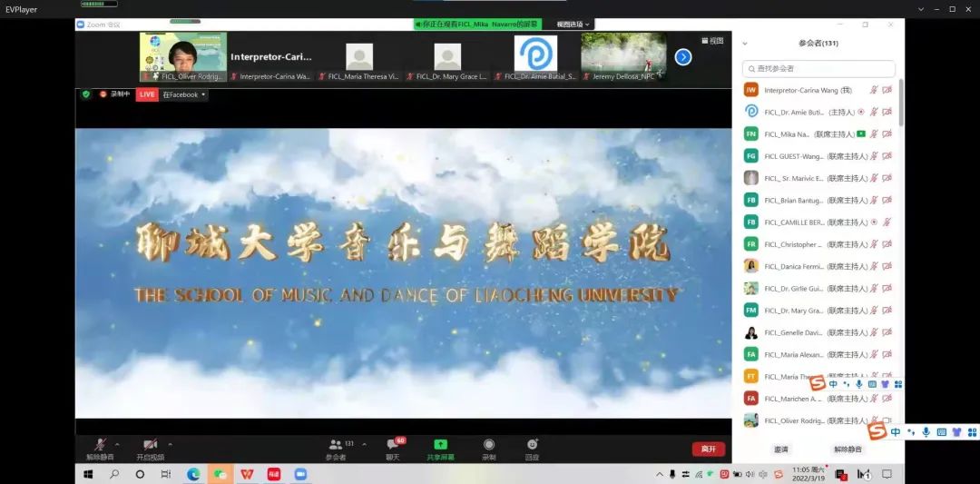980x484 pixels.
Task: Click the red Leave (离开) button
Action: click(x=709, y=449)
